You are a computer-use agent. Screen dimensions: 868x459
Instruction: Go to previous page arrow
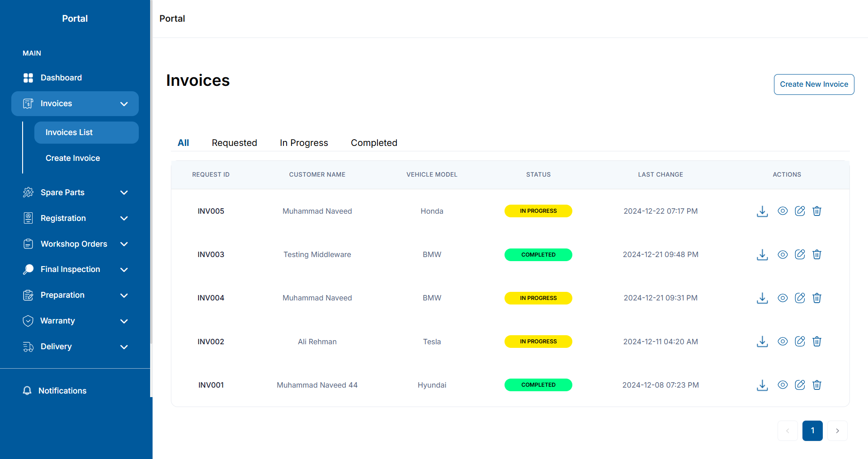point(788,431)
